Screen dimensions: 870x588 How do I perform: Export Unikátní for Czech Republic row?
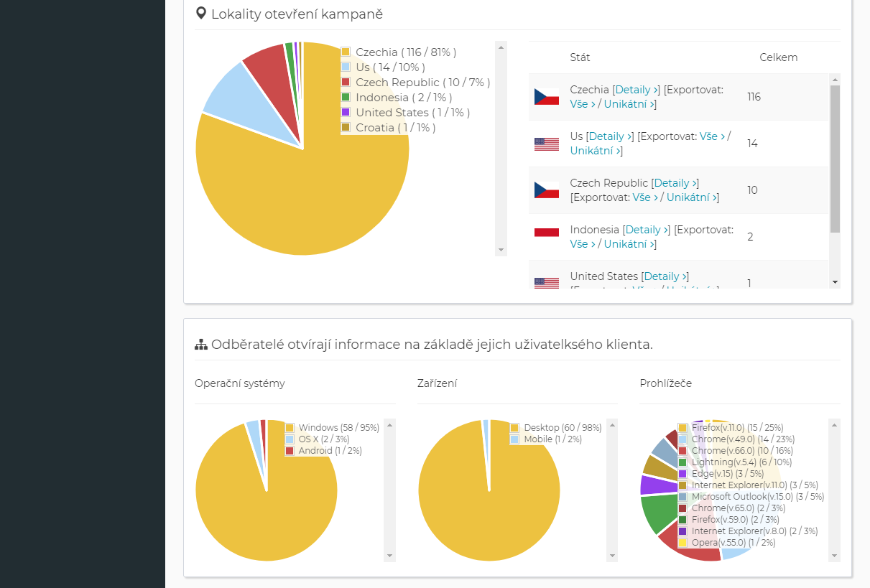coord(691,197)
